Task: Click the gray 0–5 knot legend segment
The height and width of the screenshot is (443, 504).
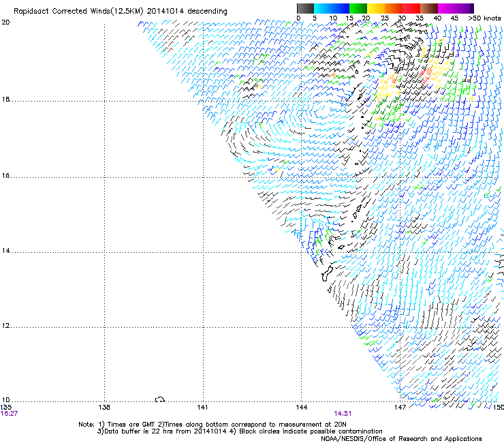Action: click(x=305, y=8)
